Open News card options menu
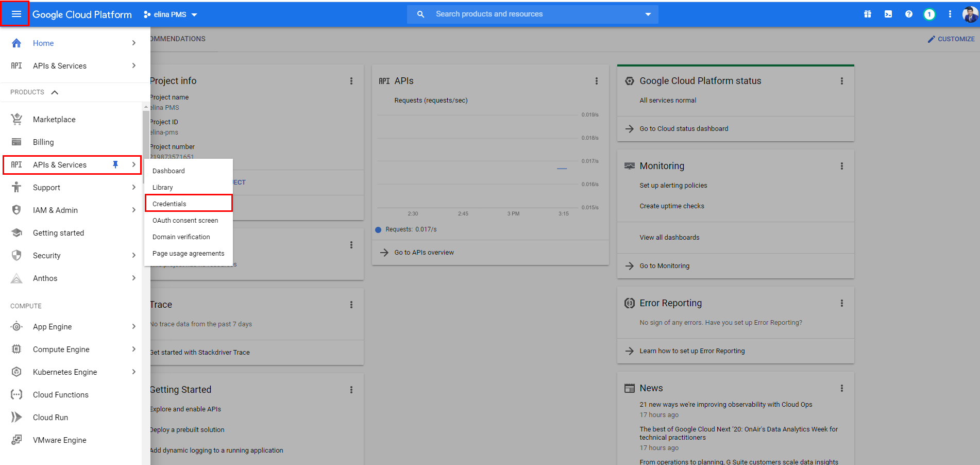This screenshot has width=980, height=465. click(x=842, y=388)
